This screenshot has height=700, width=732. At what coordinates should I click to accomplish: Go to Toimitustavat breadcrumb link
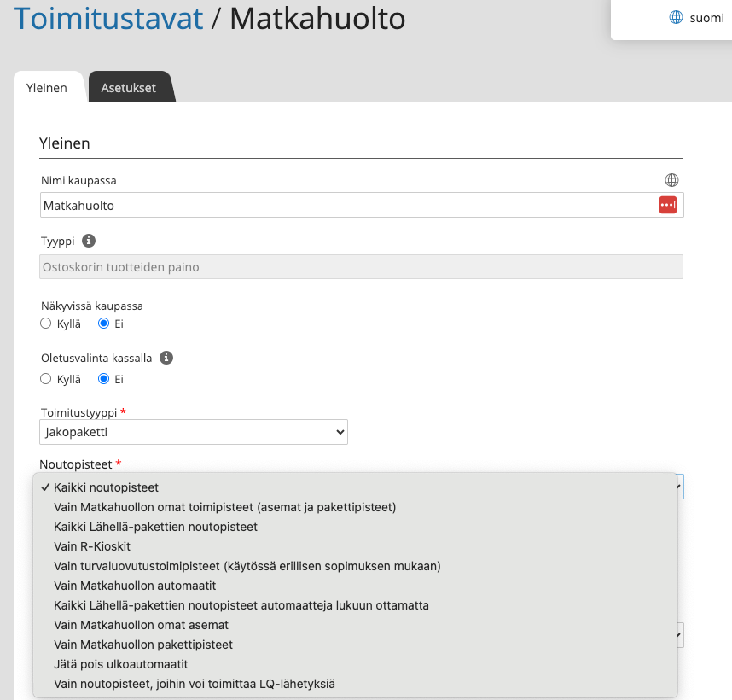[108, 19]
